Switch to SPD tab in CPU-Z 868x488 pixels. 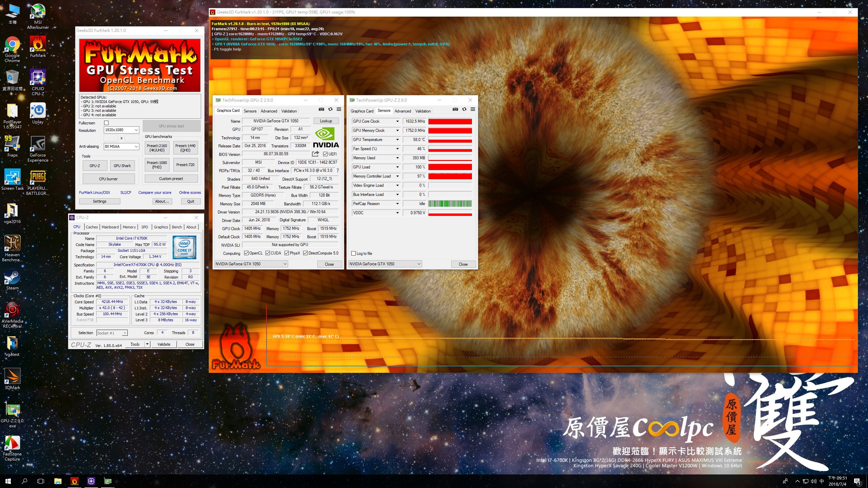pyautogui.click(x=145, y=227)
